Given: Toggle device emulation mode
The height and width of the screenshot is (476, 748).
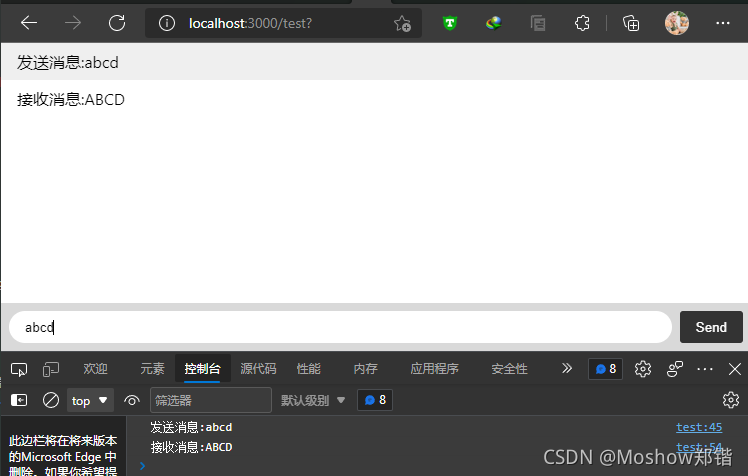Looking at the screenshot, I should click(x=51, y=369).
